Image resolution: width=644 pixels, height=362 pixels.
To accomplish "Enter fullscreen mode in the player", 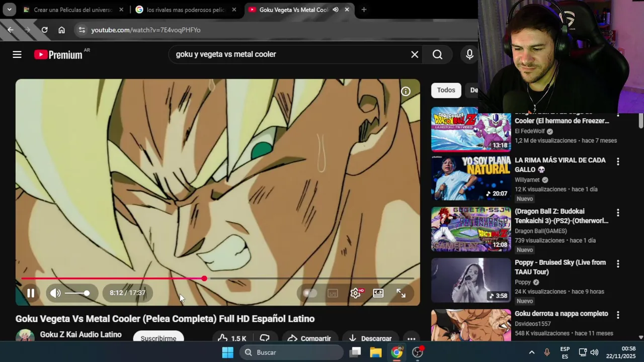I will [401, 293].
